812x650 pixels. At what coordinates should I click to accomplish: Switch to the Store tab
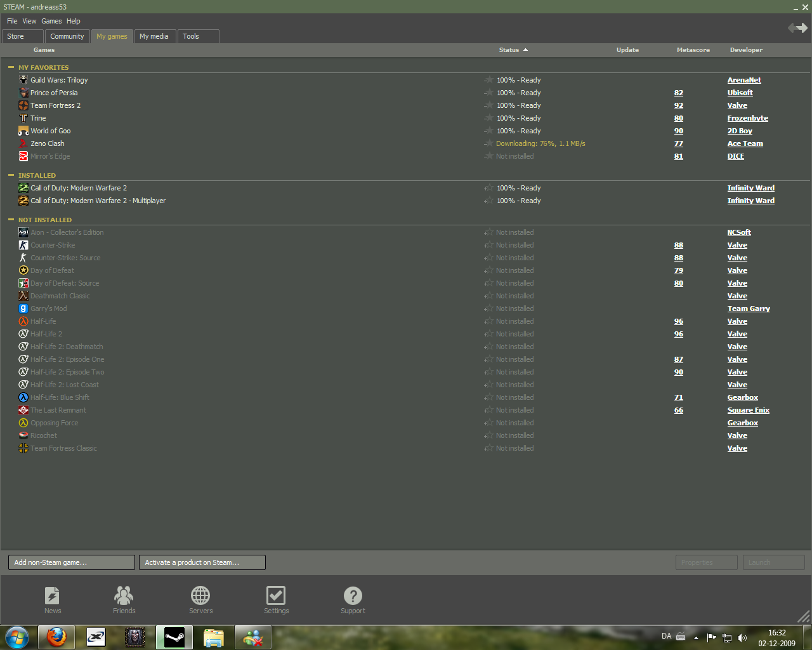point(23,36)
